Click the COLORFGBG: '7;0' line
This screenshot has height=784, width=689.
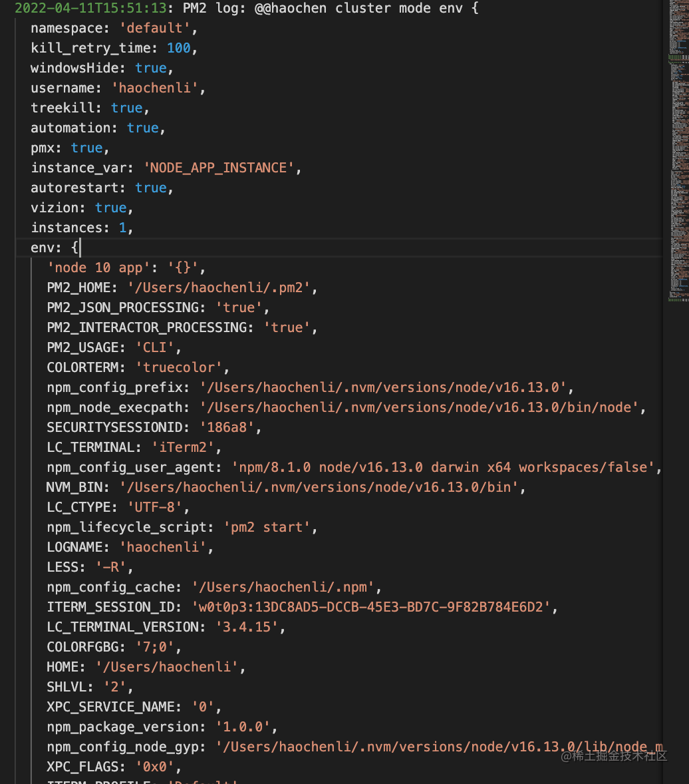(x=114, y=648)
